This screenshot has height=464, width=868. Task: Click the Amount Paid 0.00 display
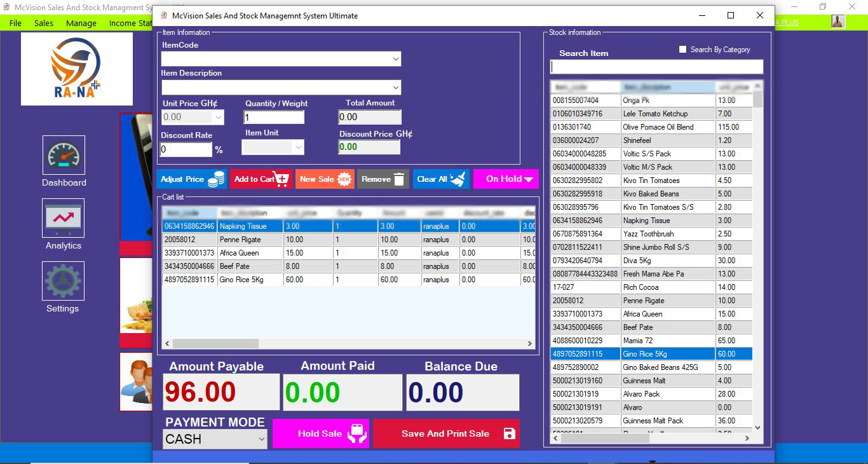click(342, 392)
